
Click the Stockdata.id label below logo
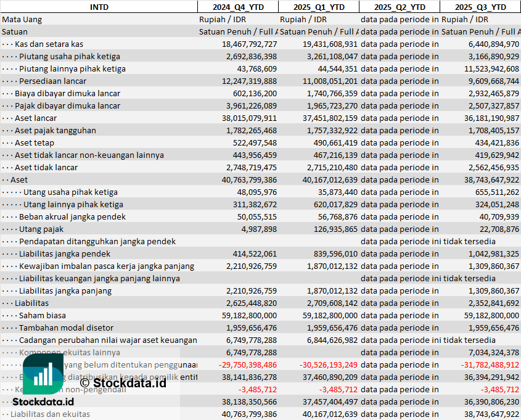(43, 401)
